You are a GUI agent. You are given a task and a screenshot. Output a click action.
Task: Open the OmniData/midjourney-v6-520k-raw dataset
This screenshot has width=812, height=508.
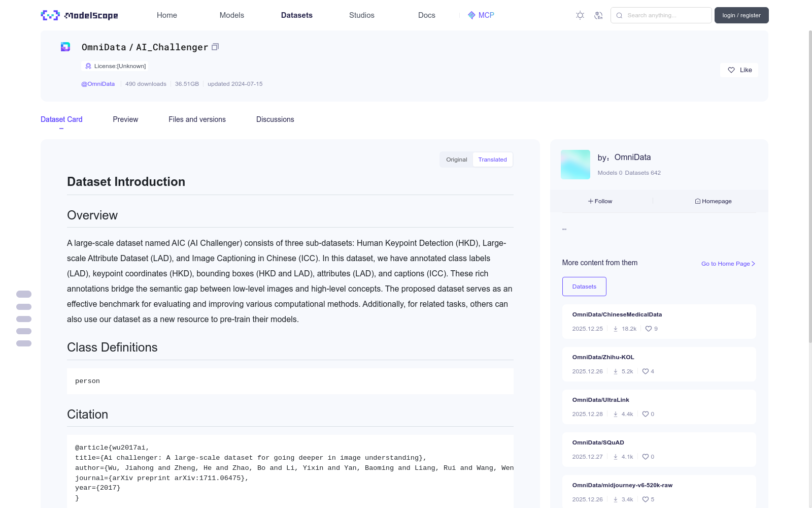623,485
